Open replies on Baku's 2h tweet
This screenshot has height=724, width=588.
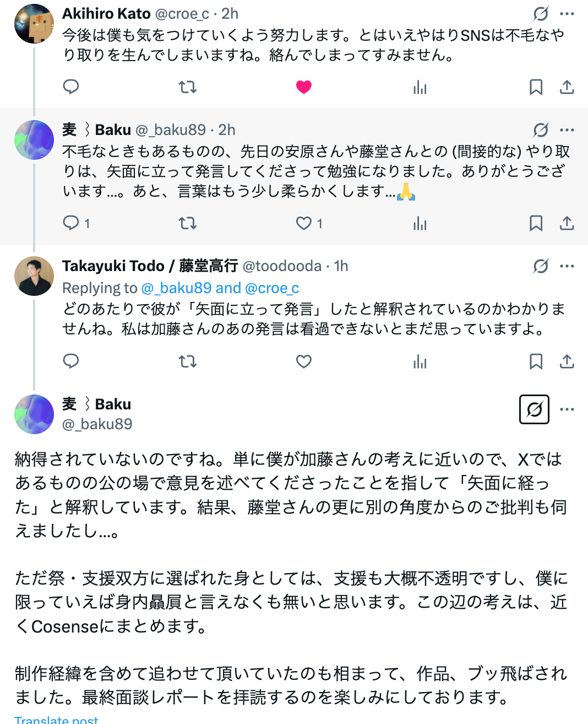tap(71, 223)
